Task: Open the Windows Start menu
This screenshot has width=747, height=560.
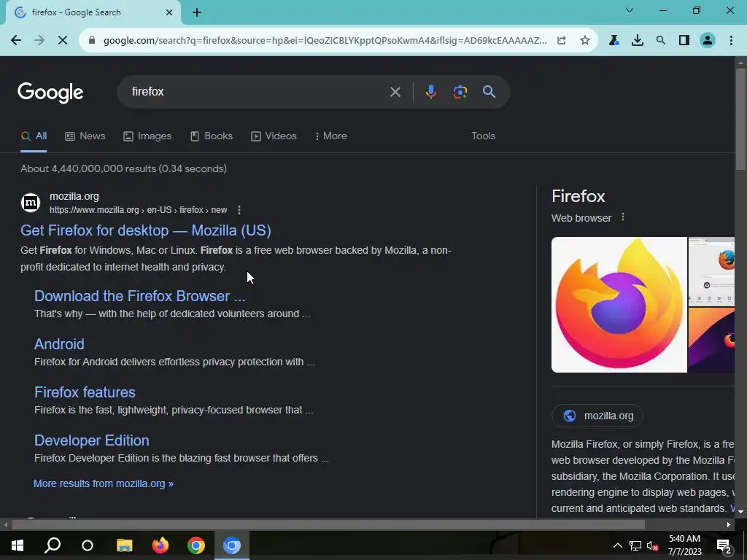Action: click(x=18, y=545)
